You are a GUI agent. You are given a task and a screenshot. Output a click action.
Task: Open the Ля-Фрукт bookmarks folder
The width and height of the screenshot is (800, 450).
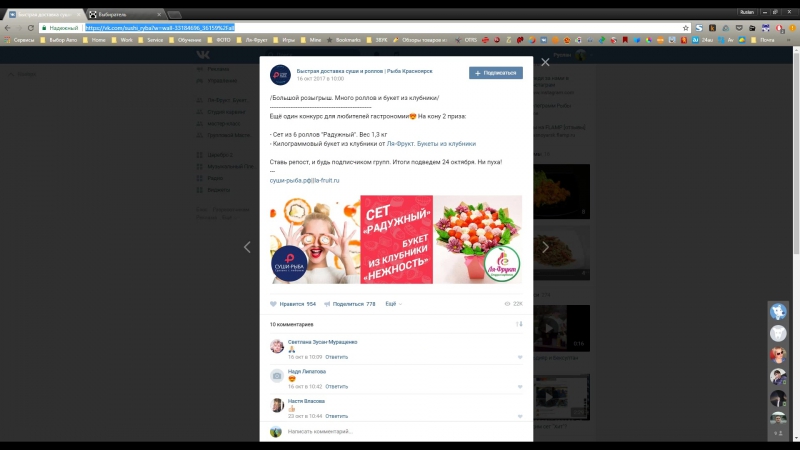coord(252,40)
